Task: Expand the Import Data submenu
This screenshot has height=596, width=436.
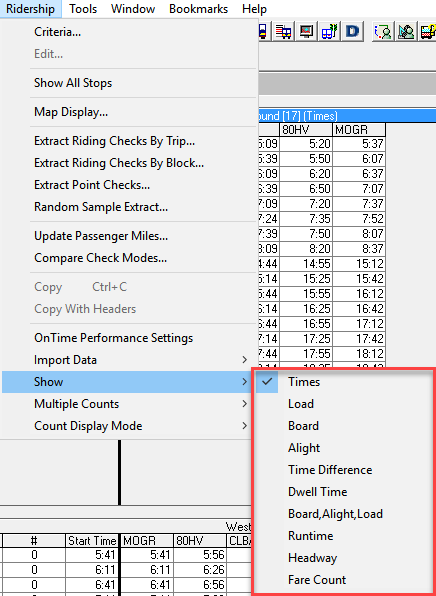Action: (129, 360)
